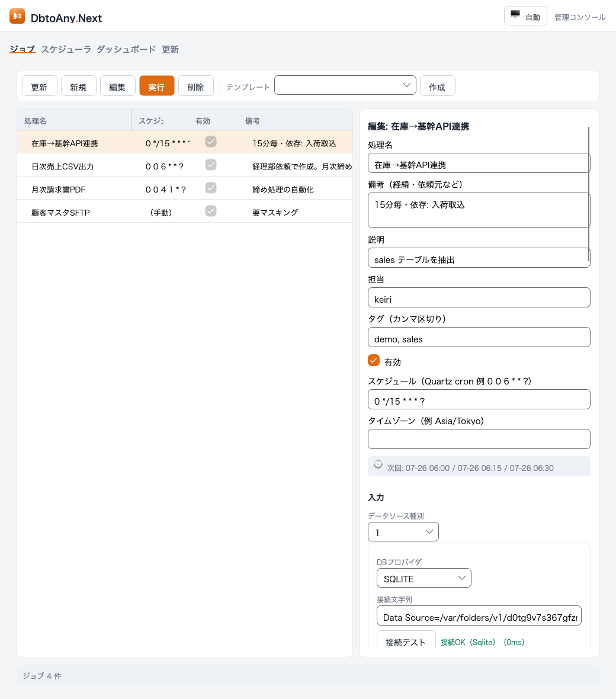Open the DBプロバイダ SQLITE dropdown
Screen dimensions: 616x699
coord(423,578)
